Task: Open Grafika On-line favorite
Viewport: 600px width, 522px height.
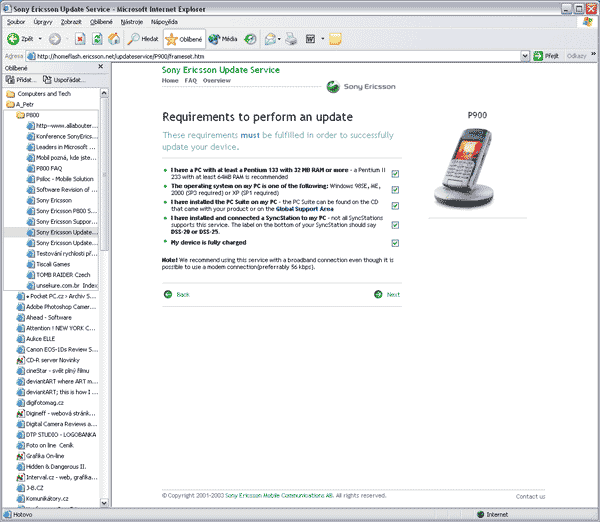Action: [x=40, y=456]
